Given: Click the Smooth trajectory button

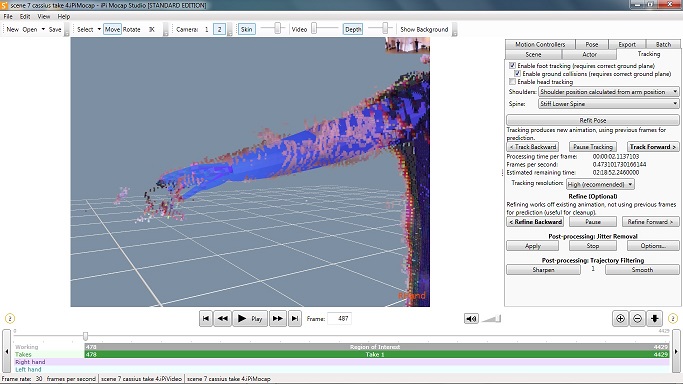Looking at the screenshot, I should click(x=642, y=270).
